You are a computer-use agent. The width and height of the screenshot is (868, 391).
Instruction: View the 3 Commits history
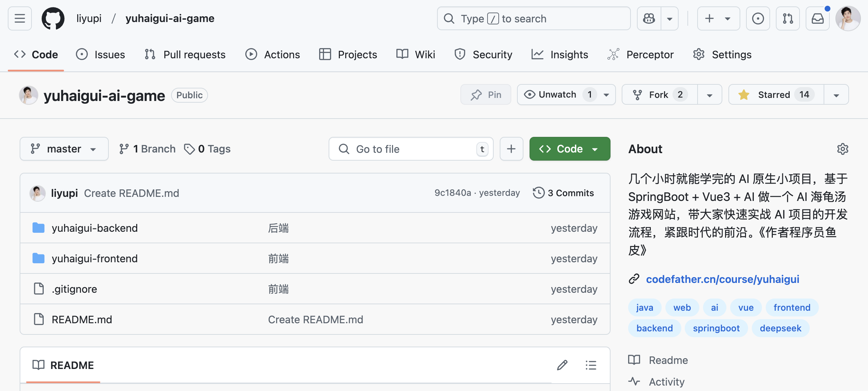(x=563, y=193)
